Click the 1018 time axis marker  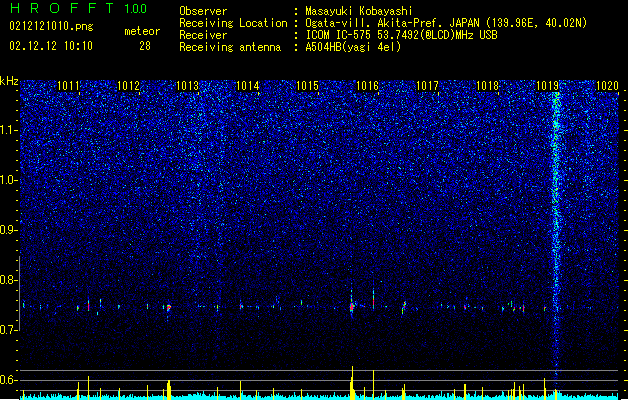coord(487,86)
